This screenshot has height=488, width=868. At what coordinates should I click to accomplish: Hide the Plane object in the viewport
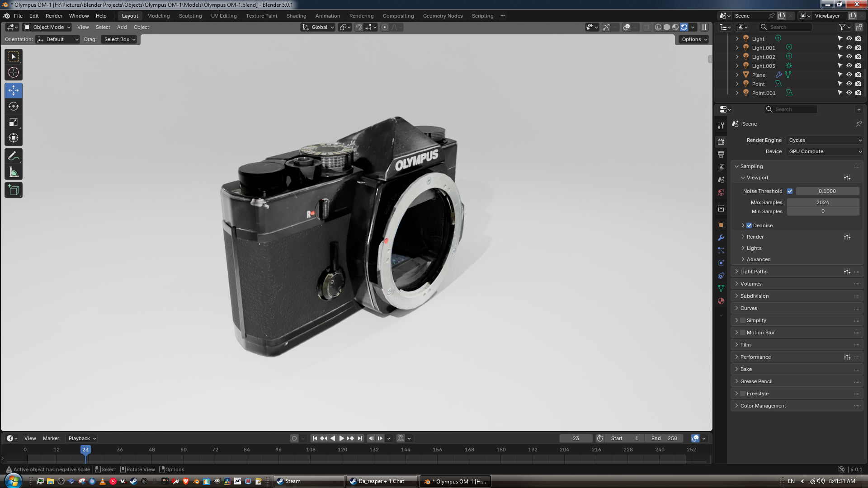point(849,75)
